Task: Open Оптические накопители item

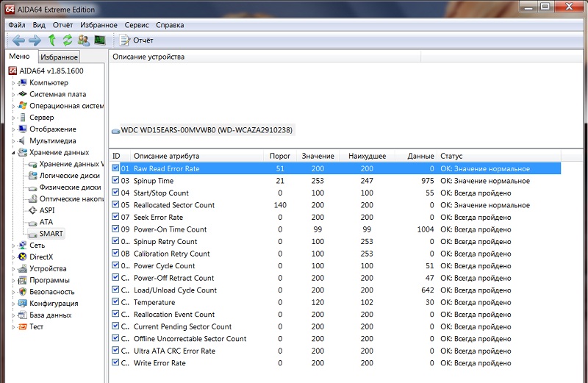Action: [x=71, y=198]
